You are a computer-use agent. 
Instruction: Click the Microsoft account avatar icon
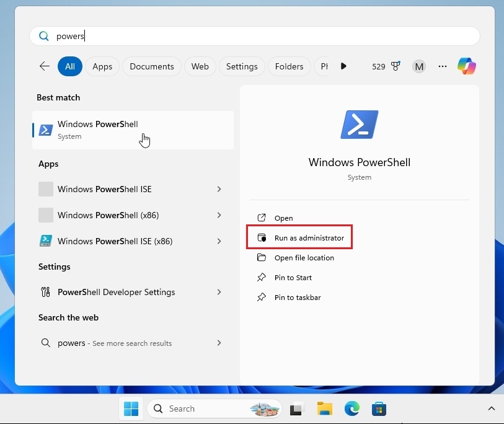(x=418, y=66)
